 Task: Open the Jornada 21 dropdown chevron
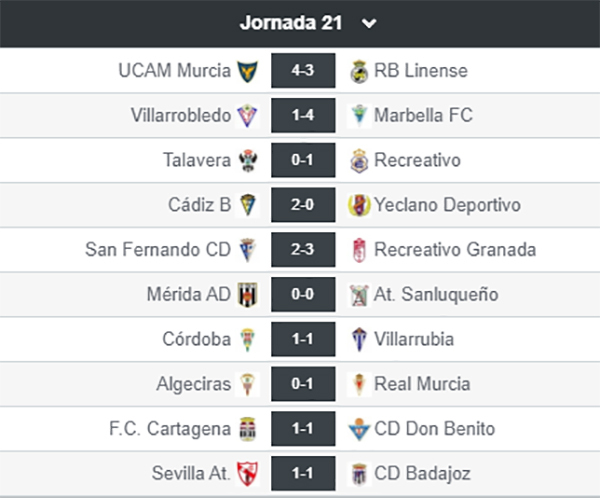pos(369,24)
